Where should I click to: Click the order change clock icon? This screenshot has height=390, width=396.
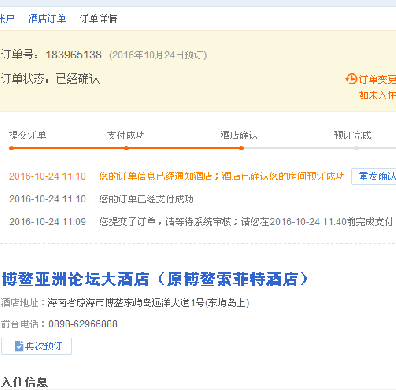click(351, 79)
